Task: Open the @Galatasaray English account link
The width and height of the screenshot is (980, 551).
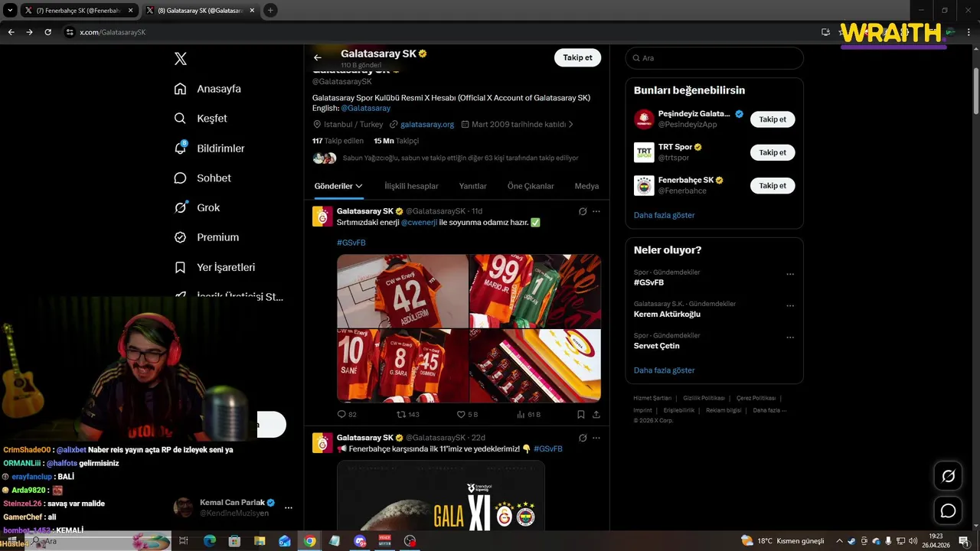Action: pyautogui.click(x=365, y=108)
